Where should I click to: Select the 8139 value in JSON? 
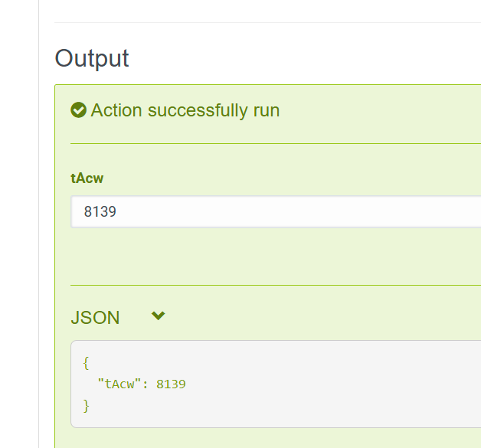(171, 384)
